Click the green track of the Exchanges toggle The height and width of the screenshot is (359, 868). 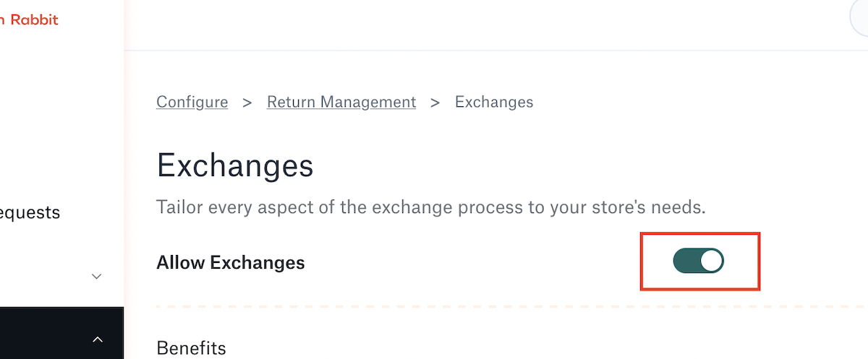686,261
